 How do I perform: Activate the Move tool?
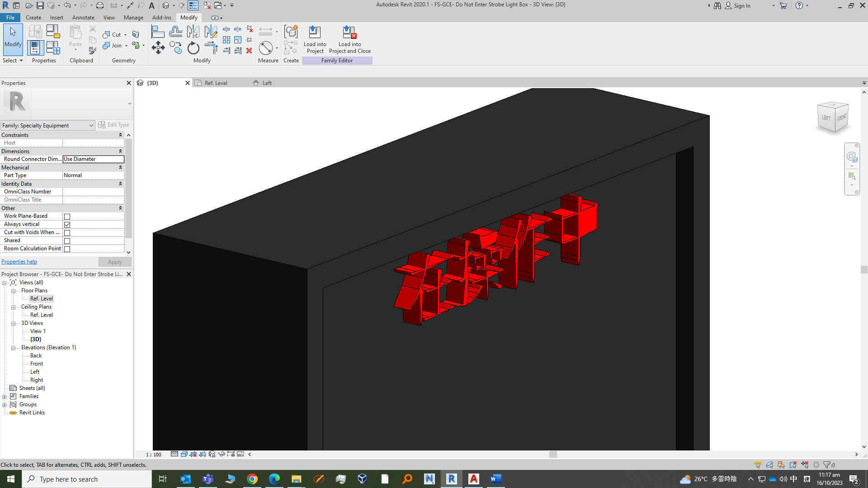158,47
